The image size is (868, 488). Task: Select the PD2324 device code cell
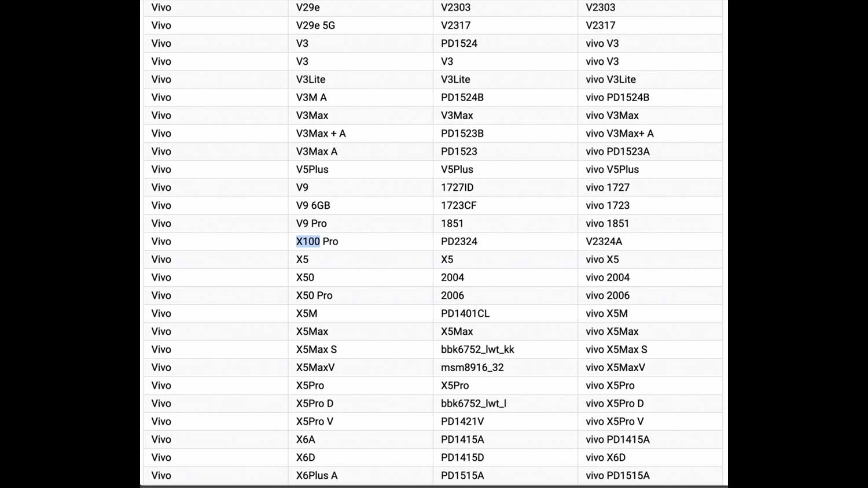pos(459,242)
